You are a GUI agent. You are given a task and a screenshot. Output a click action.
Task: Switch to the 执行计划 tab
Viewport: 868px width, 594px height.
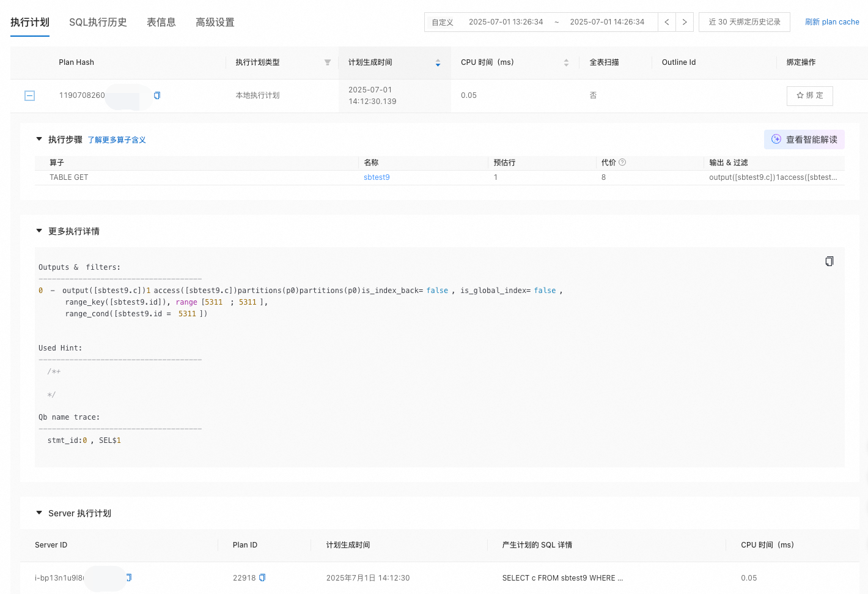point(30,22)
